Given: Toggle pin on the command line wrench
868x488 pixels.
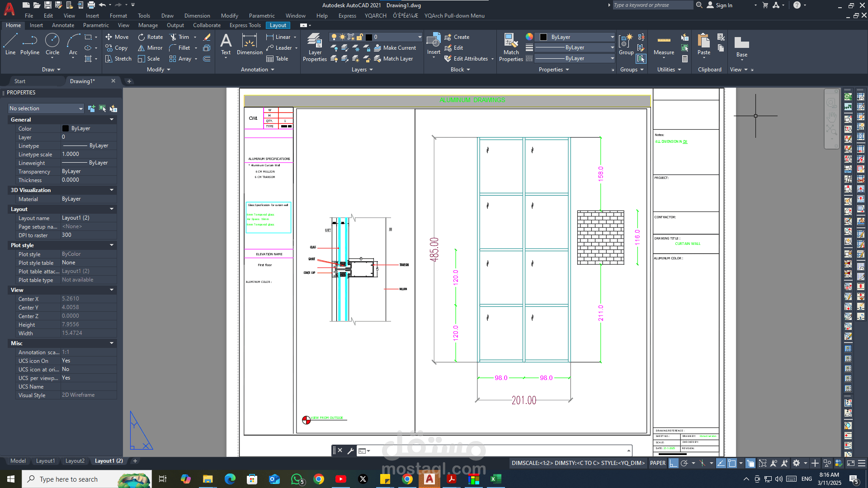Looking at the screenshot, I should click(350, 450).
